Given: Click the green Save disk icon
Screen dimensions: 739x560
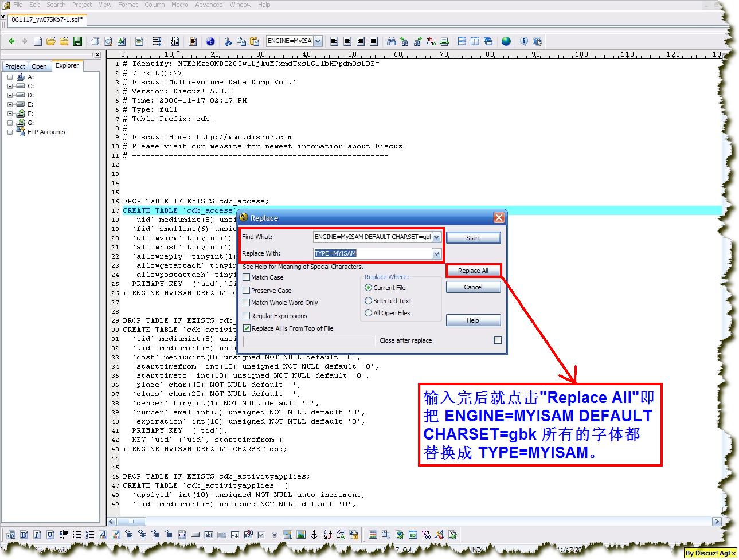Looking at the screenshot, I should click(77, 41).
